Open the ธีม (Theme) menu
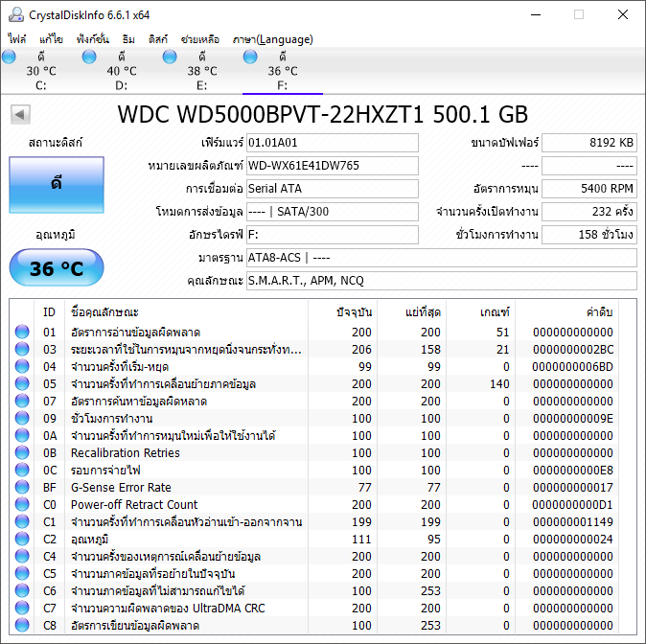Screen dimensions: 646x644 pos(128,39)
